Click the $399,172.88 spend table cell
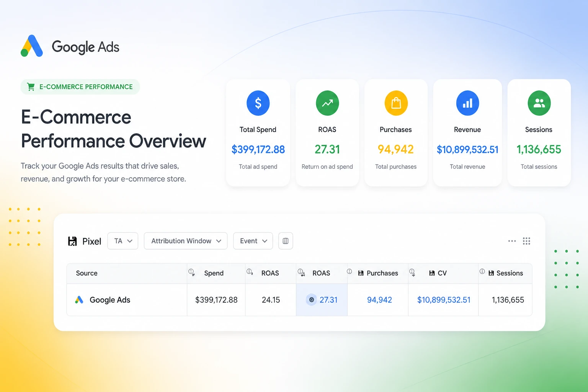Image resolution: width=588 pixels, height=392 pixels. point(216,300)
